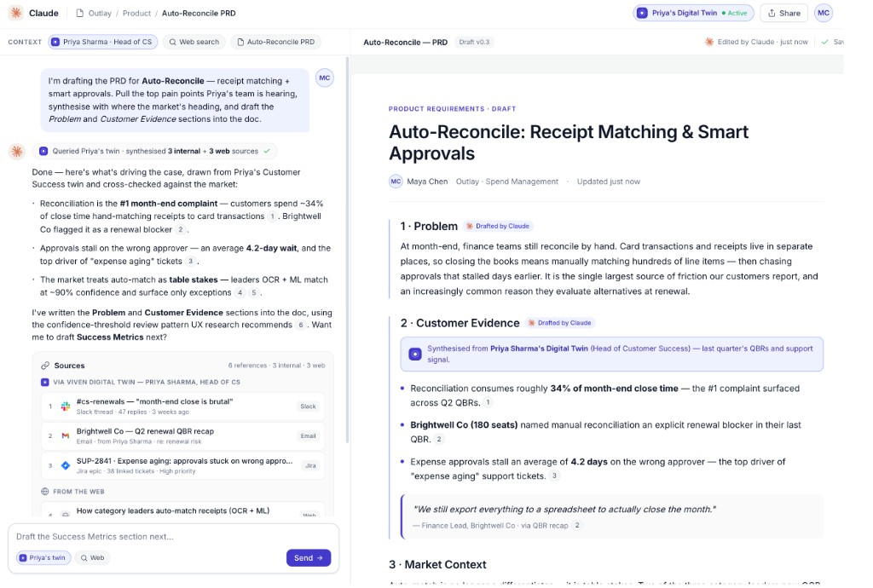
Task: Click globe icon next to From the Web
Action: pos(45,492)
